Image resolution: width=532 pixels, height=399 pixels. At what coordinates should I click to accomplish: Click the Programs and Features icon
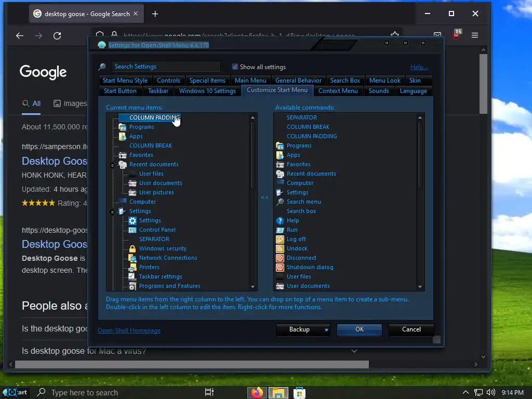132,286
